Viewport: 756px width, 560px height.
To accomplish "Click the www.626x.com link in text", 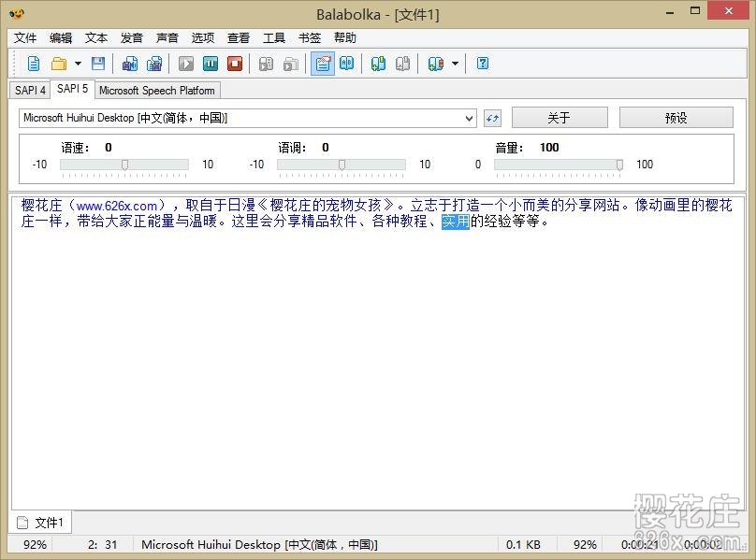I will (117, 206).
